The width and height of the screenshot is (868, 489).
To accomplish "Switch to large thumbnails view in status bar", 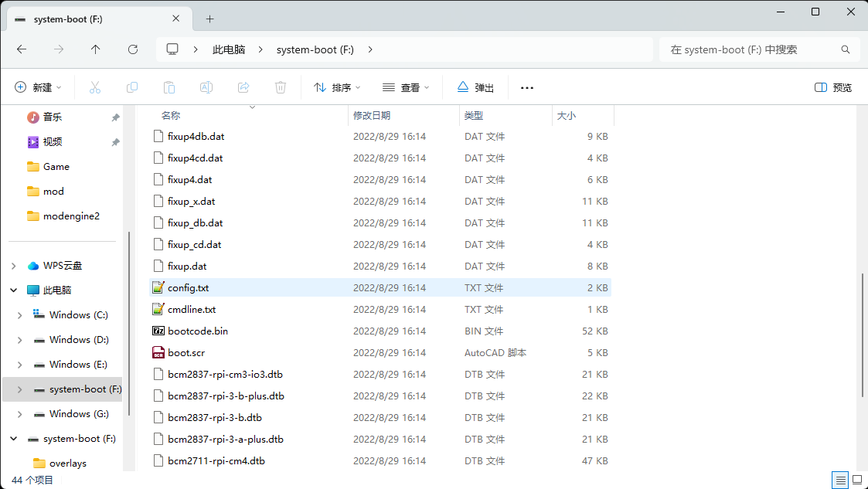I will (856, 480).
